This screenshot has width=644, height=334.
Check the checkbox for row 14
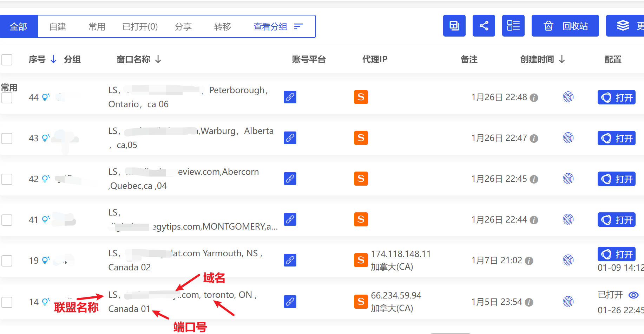click(7, 302)
